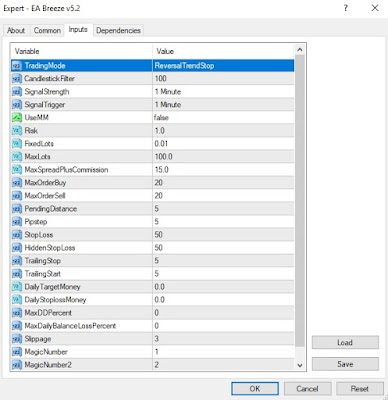
Task: Select the Inputs tab
Action: (x=78, y=30)
